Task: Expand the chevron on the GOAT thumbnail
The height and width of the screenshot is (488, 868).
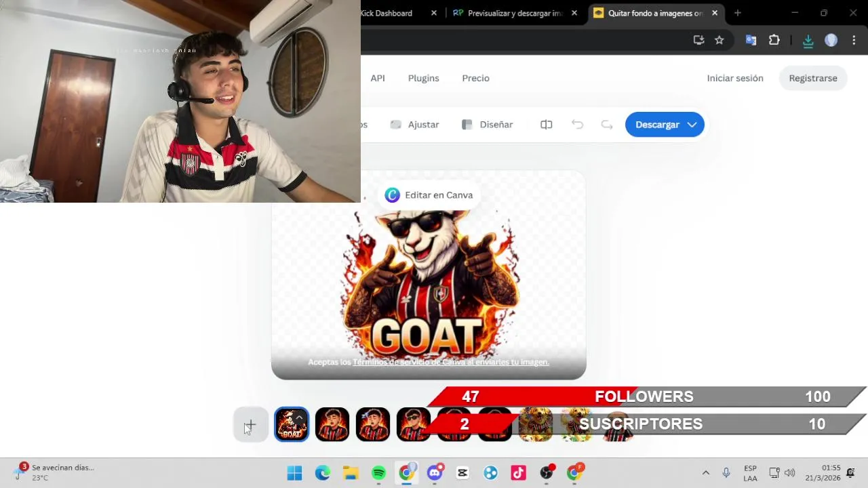Action: tap(299, 417)
